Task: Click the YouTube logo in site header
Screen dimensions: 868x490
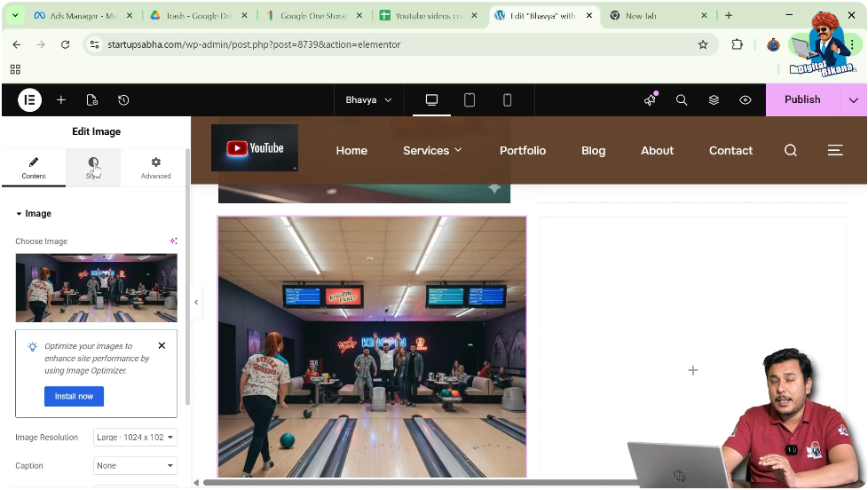Action: tap(255, 148)
